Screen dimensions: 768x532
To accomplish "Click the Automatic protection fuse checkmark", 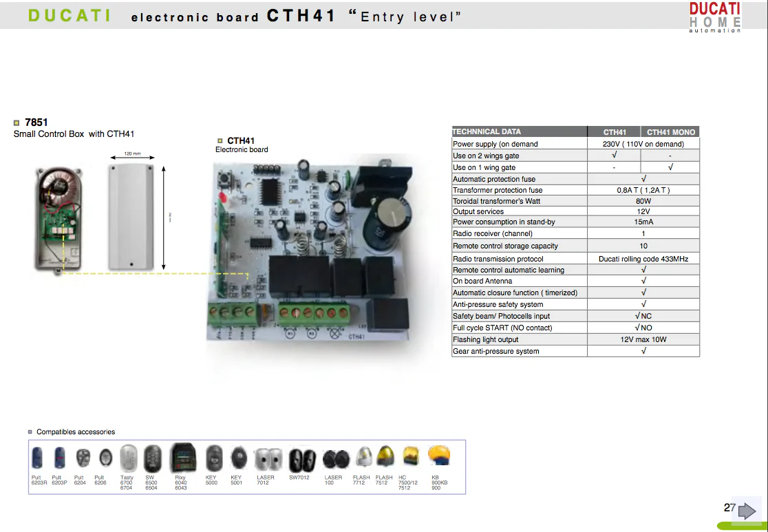I will point(643,178).
